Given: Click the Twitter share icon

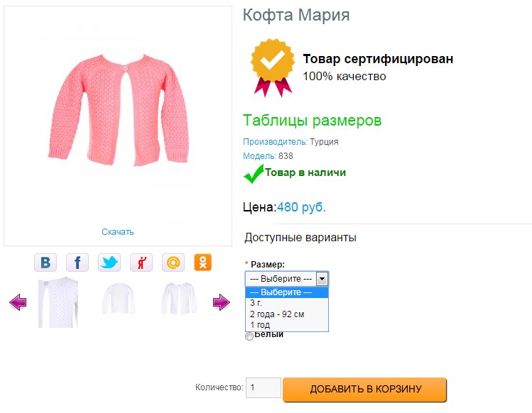Looking at the screenshot, I should pos(109,263).
